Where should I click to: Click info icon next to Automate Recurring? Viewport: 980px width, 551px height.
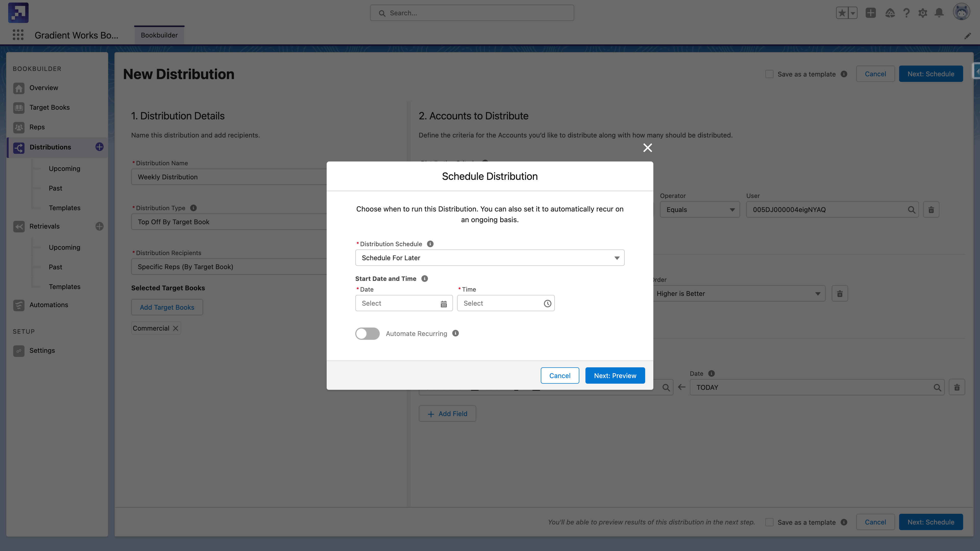455,333
